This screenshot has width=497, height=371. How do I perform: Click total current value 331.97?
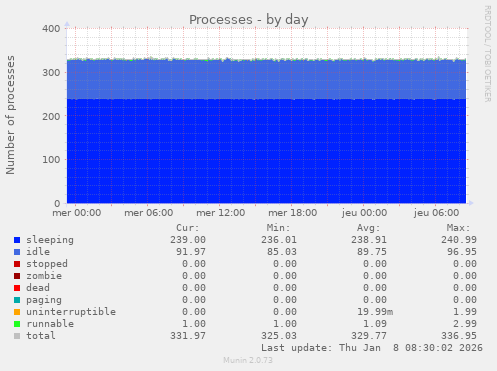pos(188,336)
